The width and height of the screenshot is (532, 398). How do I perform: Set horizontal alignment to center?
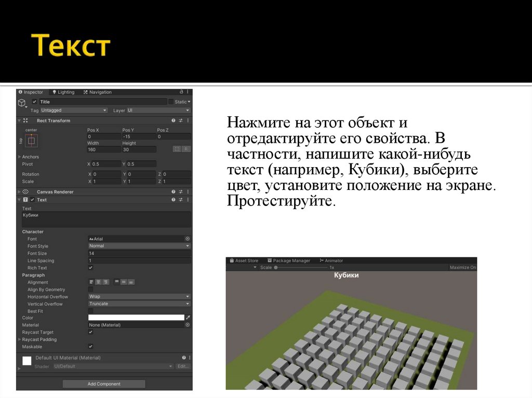tap(98, 282)
